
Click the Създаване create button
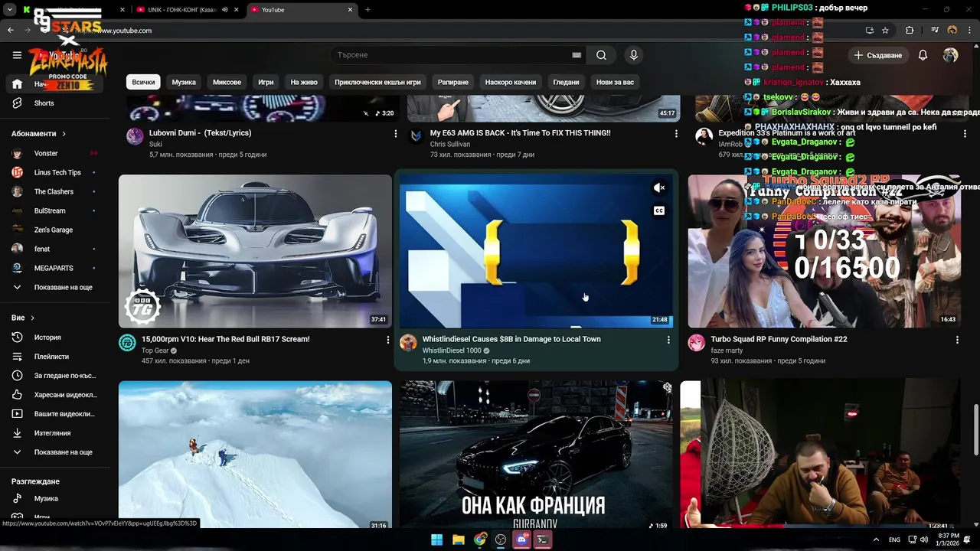[x=878, y=55]
